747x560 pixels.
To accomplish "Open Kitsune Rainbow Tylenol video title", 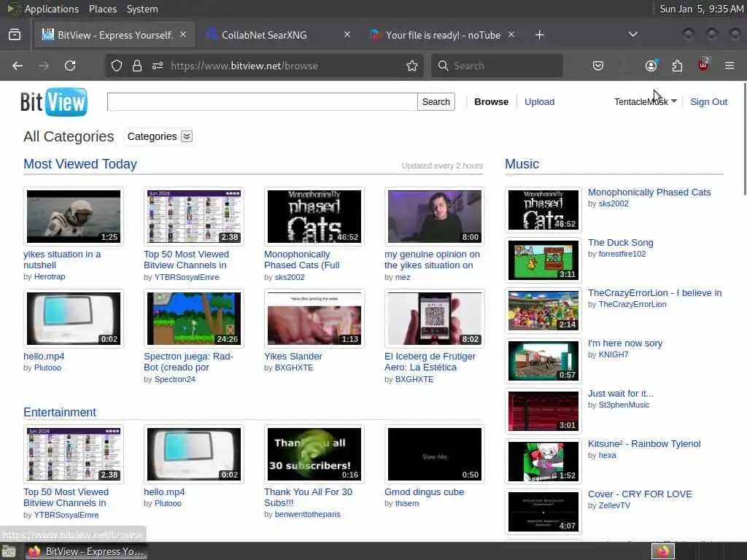I will (644, 444).
